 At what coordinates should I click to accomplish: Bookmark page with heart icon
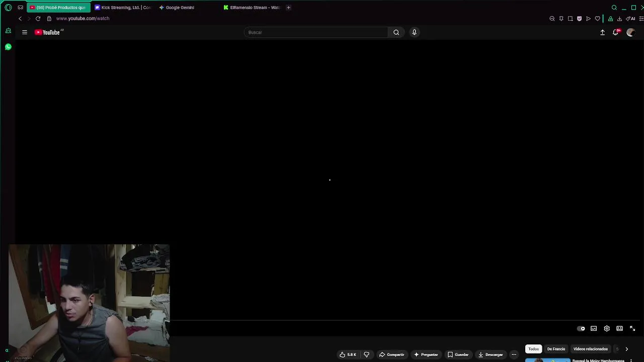[x=597, y=19]
